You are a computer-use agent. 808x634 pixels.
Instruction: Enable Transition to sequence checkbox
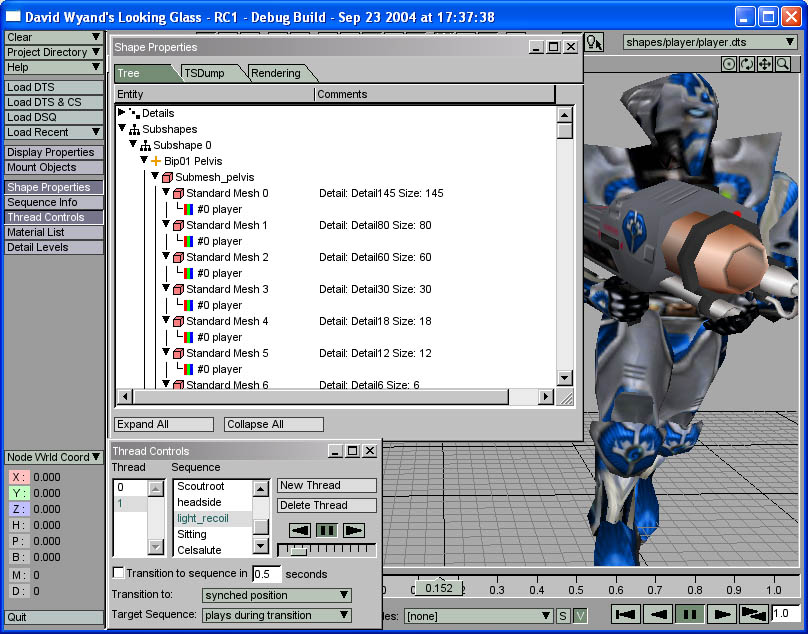(119, 573)
